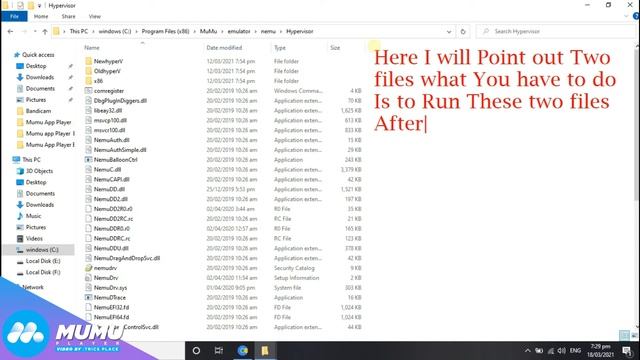Viewport: 640px width, 360px height.
Task: Open Music in navigation pane
Action: coord(33,216)
